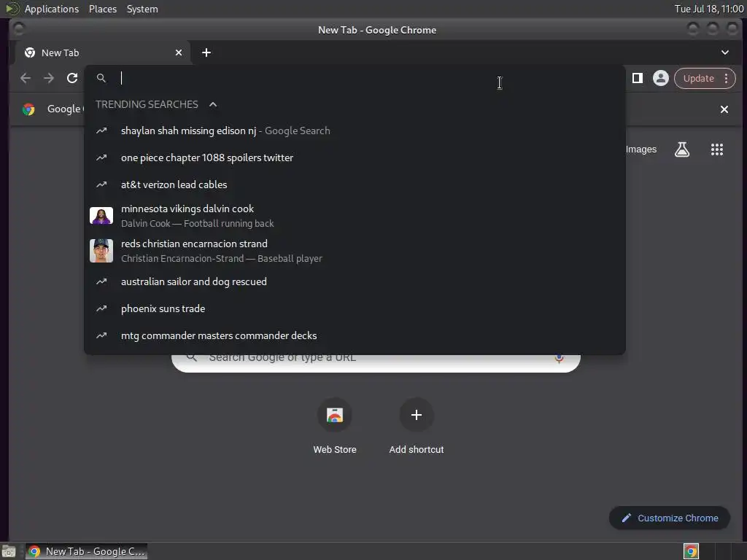This screenshot has height=560, width=747.
Task: Click Chrome icon in bottom-right tray
Action: tap(691, 551)
